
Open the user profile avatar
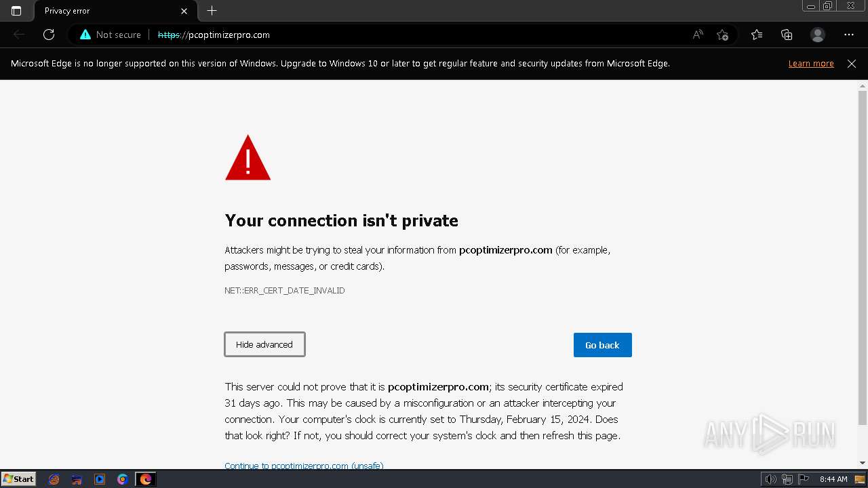pos(818,35)
